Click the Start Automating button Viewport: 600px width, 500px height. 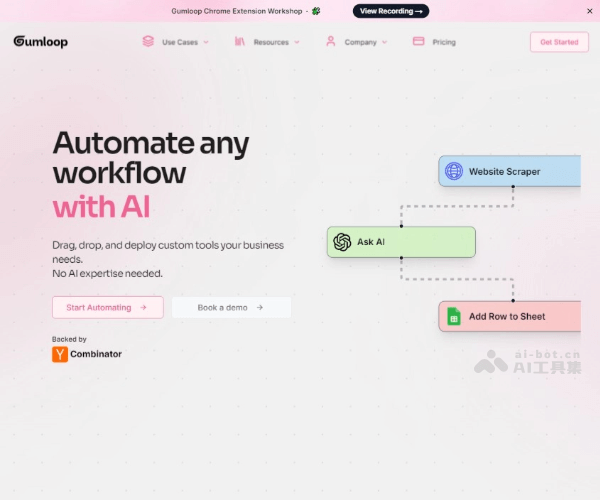tap(107, 307)
